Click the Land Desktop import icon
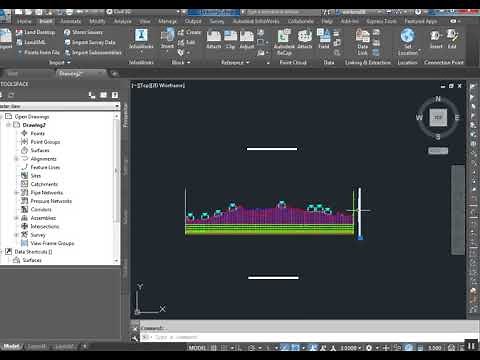480x360 pixels. click(20, 32)
